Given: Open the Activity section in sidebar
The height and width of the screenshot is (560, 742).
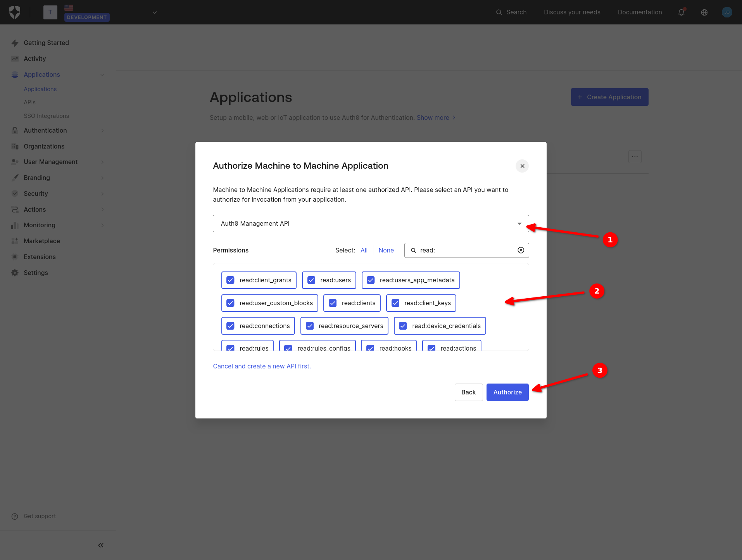Looking at the screenshot, I should [34, 59].
